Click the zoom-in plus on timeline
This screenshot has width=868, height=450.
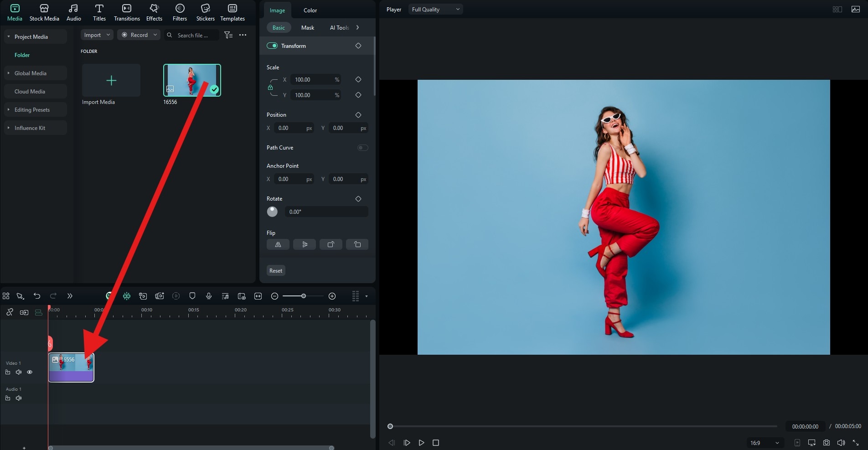332,296
